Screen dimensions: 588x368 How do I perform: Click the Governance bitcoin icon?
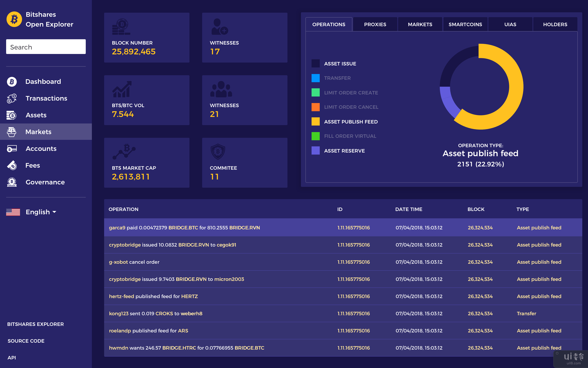pos(12,182)
